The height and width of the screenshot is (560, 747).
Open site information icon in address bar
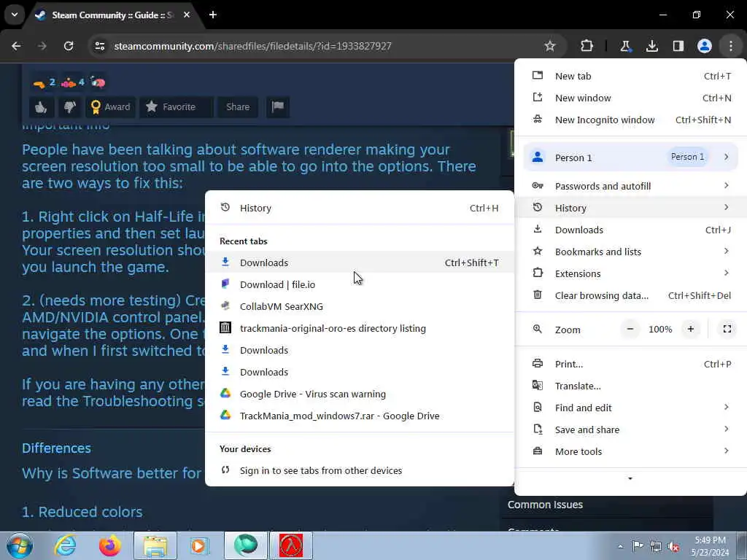pos(99,46)
